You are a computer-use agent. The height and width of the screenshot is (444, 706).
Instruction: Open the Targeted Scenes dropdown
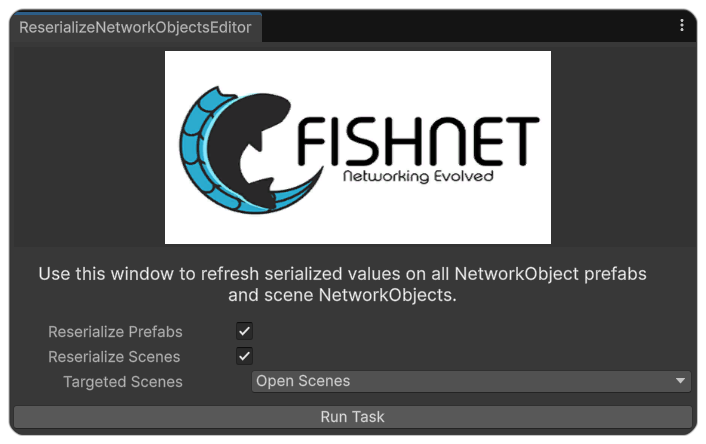[x=470, y=381]
